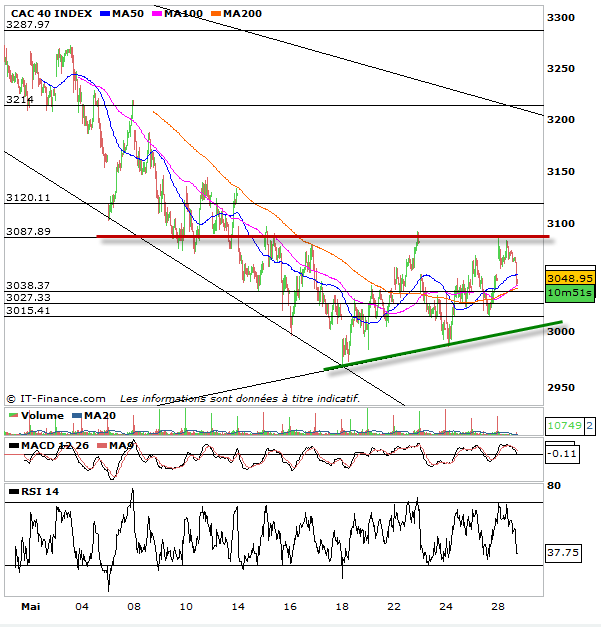
Task: Click the 3120.11 horizontal level label
Action: 27,198
